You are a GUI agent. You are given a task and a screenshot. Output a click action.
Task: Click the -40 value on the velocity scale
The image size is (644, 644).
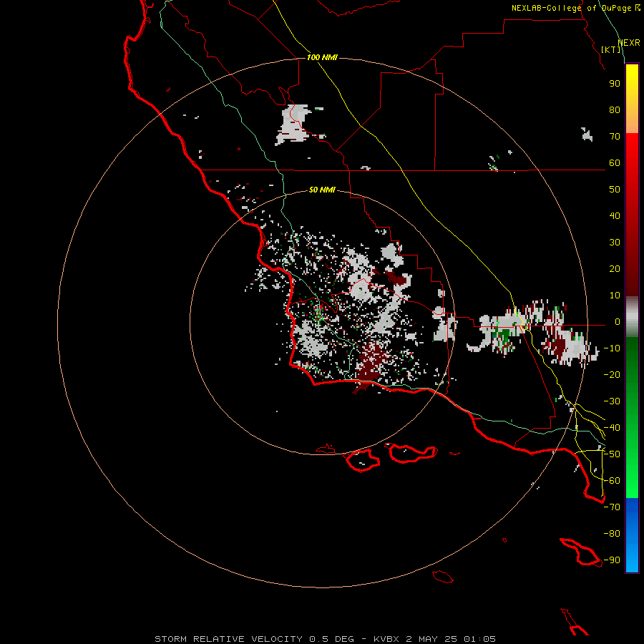coord(612,428)
